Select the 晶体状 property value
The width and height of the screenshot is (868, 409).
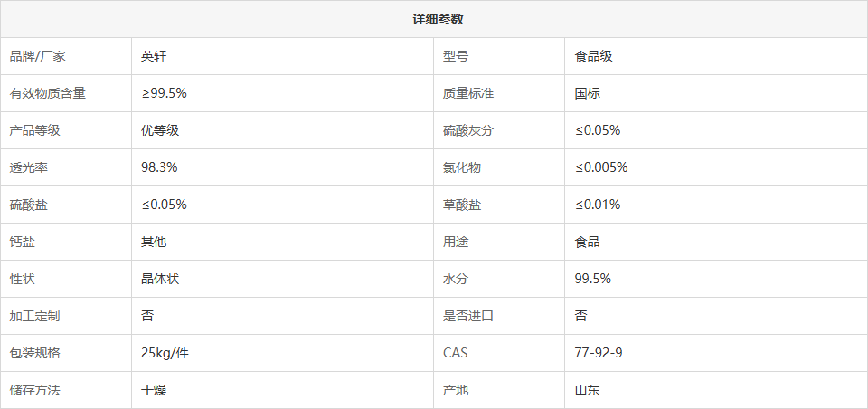tap(161, 280)
